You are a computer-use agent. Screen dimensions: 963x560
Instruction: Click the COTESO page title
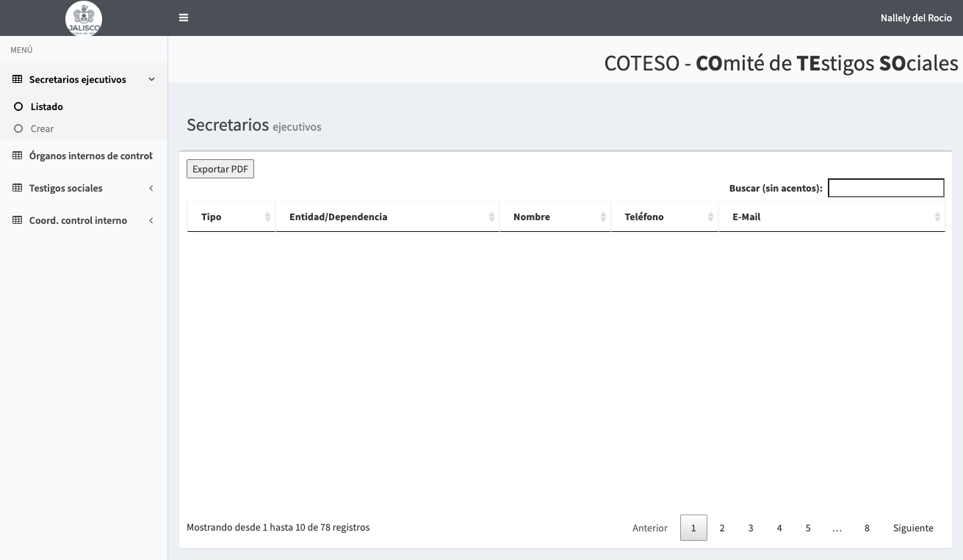tap(781, 63)
